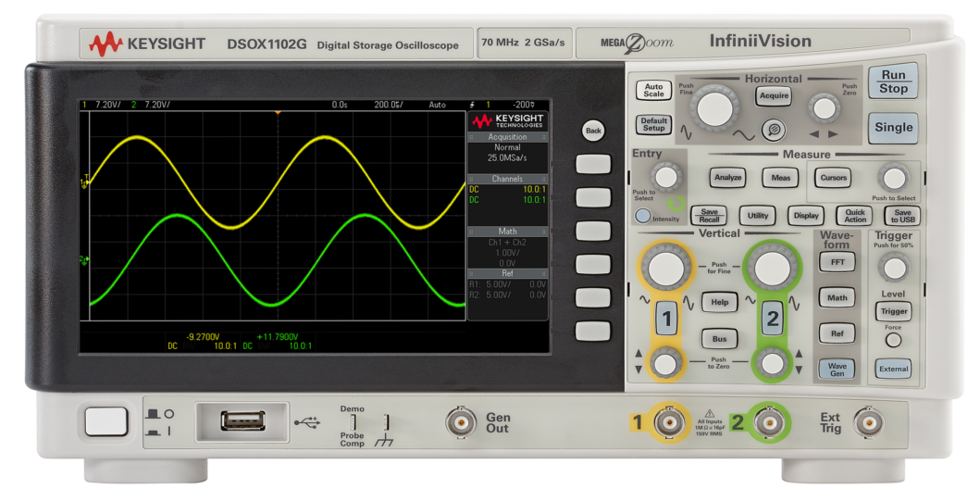The height and width of the screenshot is (502, 980).
Task: Toggle channel 1 with the yellow 1 key
Action: pos(666,319)
